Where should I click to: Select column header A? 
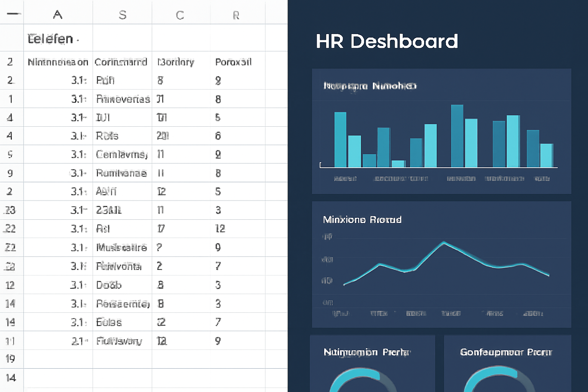pyautogui.click(x=58, y=15)
